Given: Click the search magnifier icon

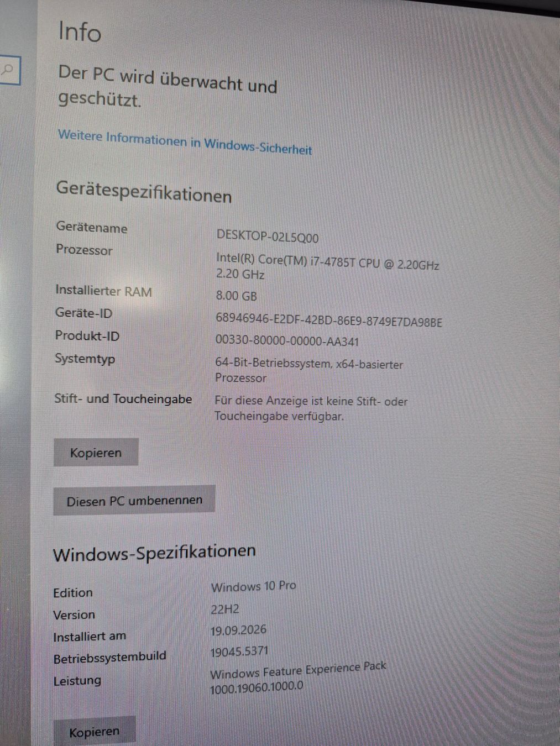Looking at the screenshot, I should (x=8, y=70).
